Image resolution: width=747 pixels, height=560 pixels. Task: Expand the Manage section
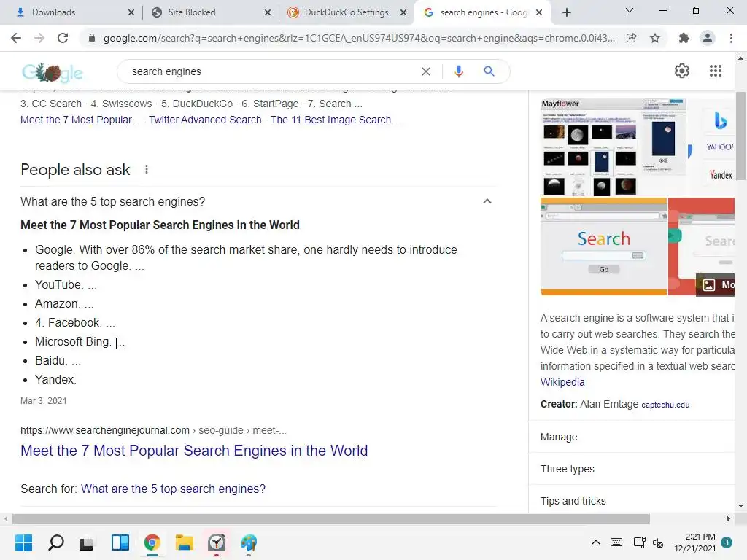631,437
